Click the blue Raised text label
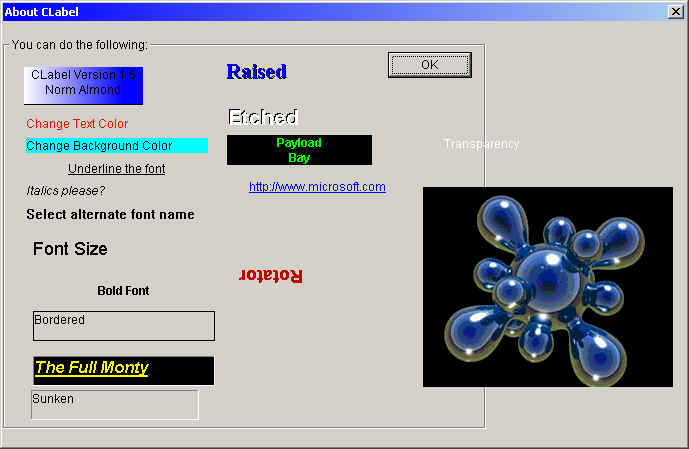The height and width of the screenshot is (449, 689). [256, 72]
